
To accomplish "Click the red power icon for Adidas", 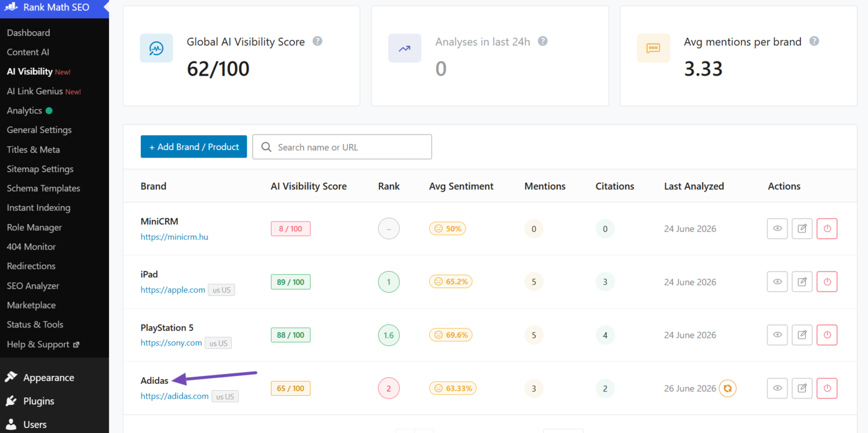I will coord(827,388).
